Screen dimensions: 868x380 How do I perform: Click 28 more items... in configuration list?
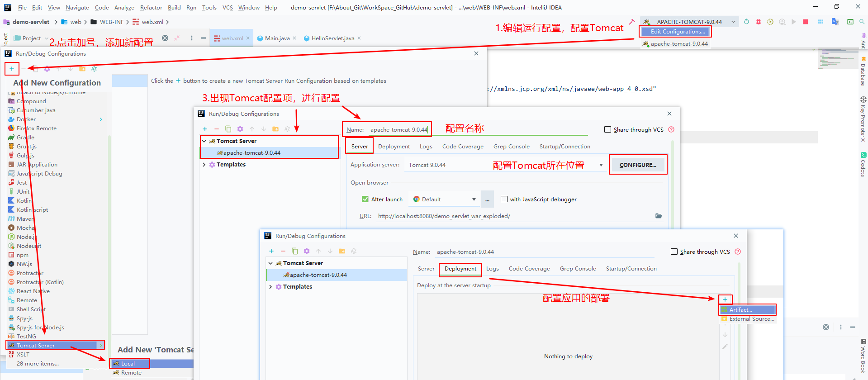coord(38,364)
